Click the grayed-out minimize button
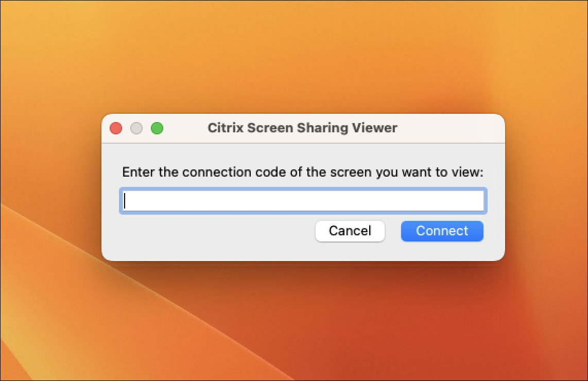The height and width of the screenshot is (381, 588). tap(136, 128)
